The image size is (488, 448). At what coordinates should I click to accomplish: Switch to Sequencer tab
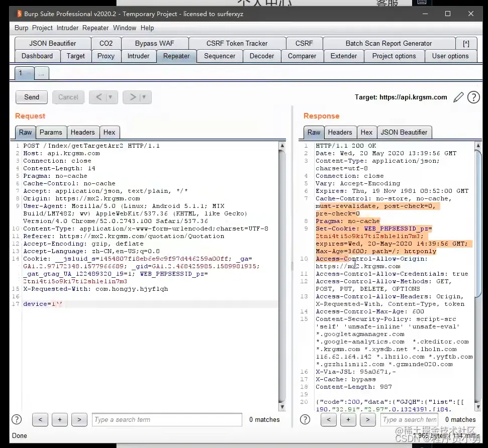click(x=220, y=56)
